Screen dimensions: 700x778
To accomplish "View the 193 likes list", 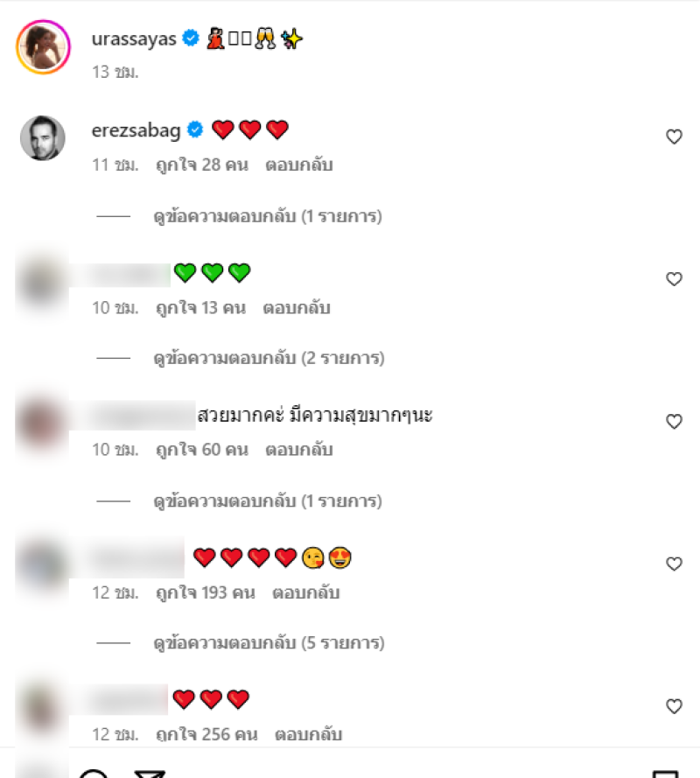I will click(x=206, y=592).
